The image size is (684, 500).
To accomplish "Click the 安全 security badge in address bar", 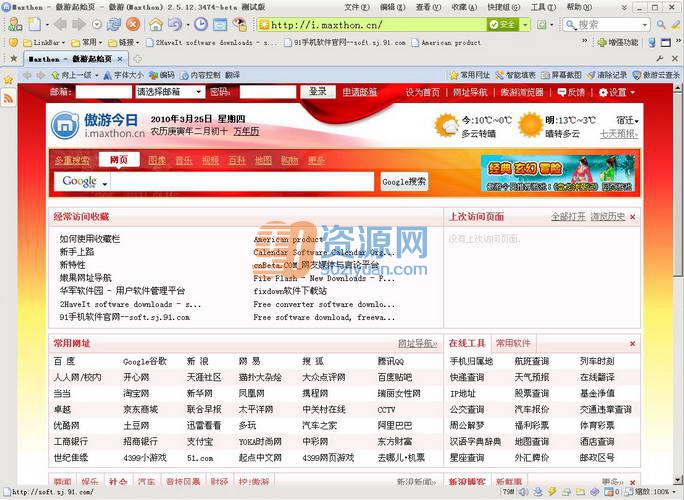I will coord(503,25).
